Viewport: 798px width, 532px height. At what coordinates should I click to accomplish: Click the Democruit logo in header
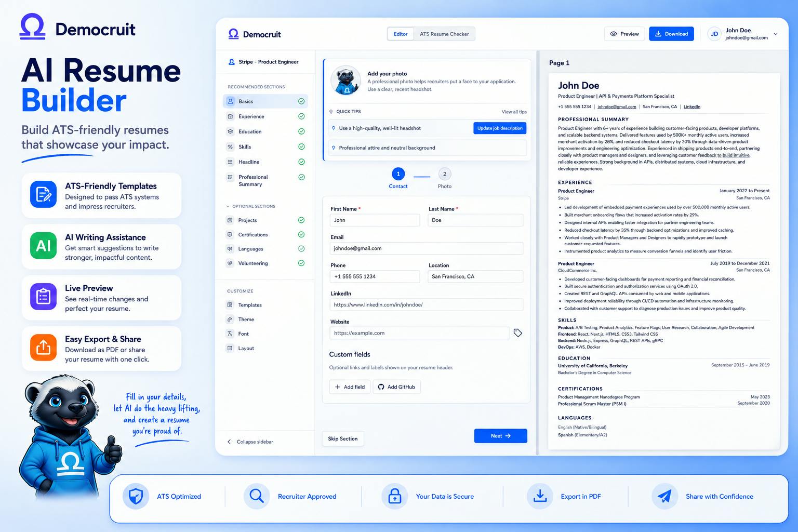pyautogui.click(x=255, y=34)
